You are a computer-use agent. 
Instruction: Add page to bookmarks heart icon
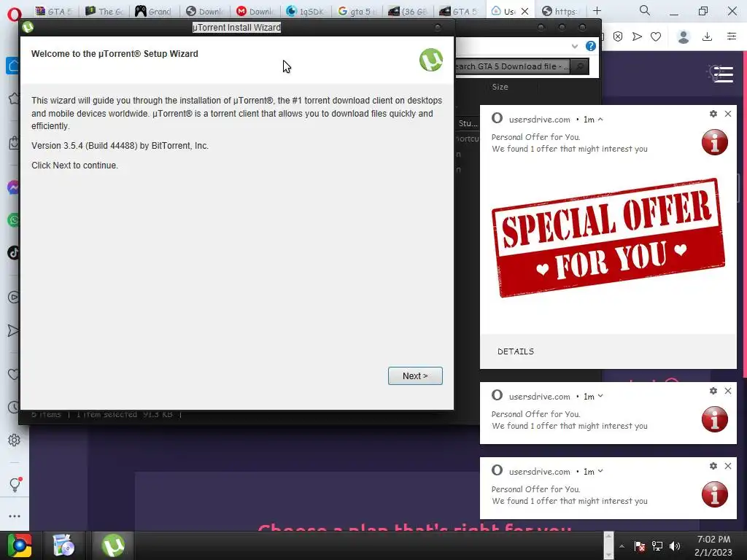coord(656,36)
